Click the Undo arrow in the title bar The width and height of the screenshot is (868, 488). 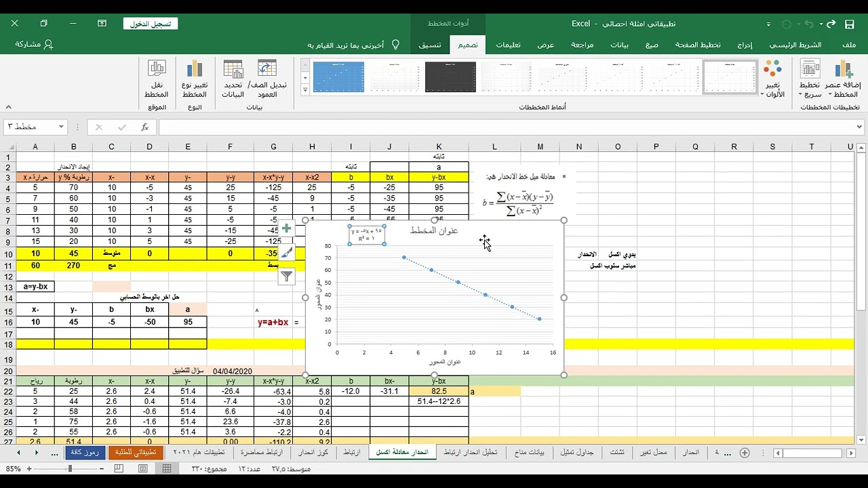coord(808,24)
